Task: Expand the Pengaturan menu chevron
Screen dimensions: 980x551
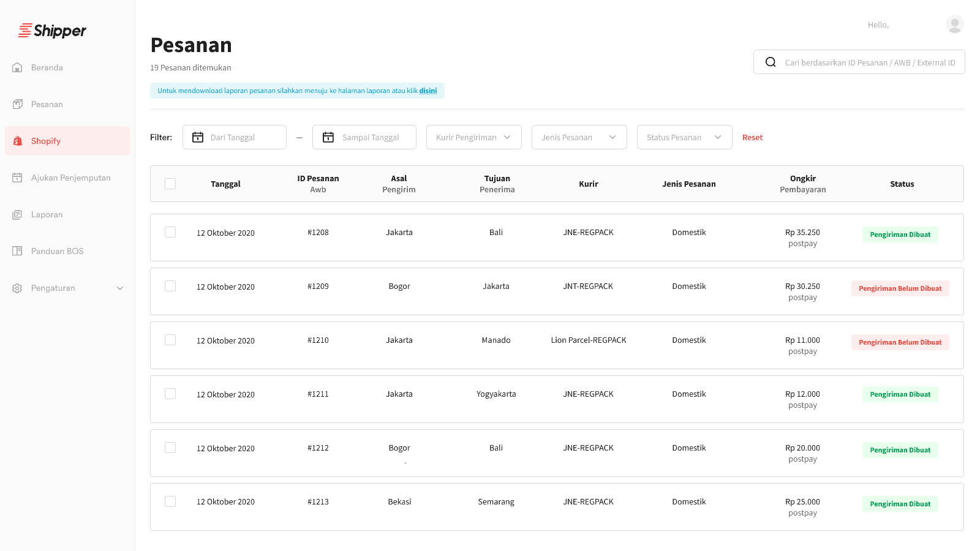Action: click(x=120, y=288)
